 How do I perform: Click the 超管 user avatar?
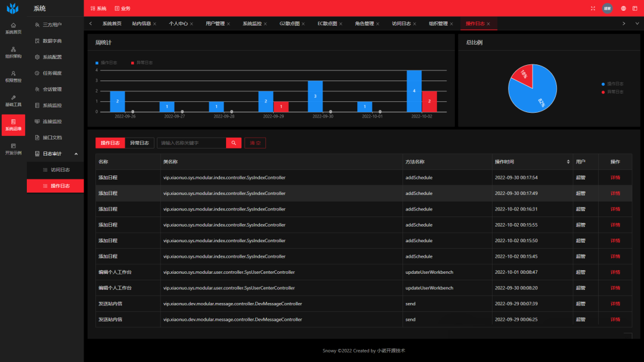click(x=607, y=8)
